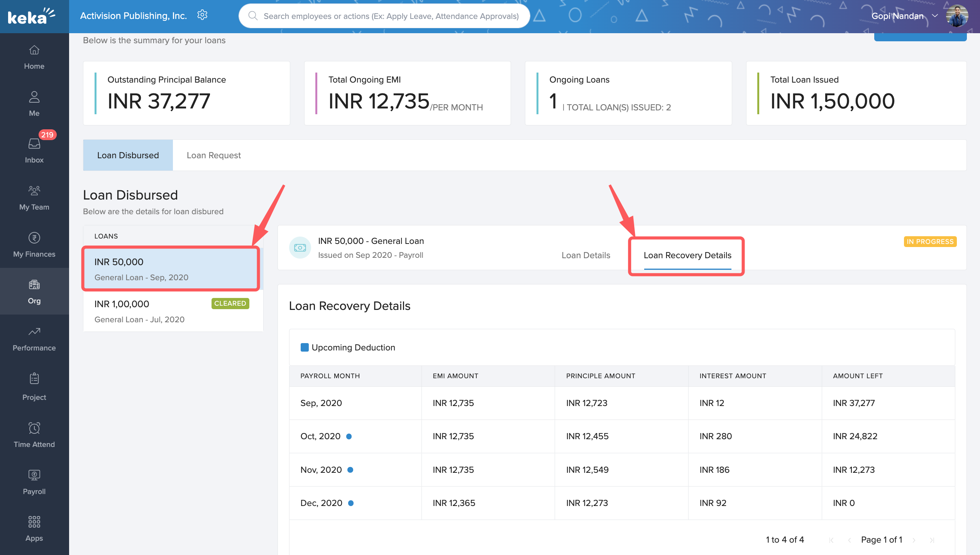
Task: Switch to the Loan Details tab
Action: pos(586,255)
